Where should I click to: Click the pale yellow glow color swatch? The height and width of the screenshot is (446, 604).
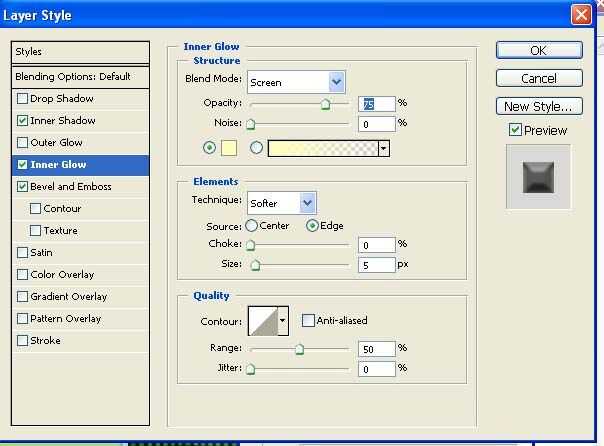pyautogui.click(x=229, y=148)
